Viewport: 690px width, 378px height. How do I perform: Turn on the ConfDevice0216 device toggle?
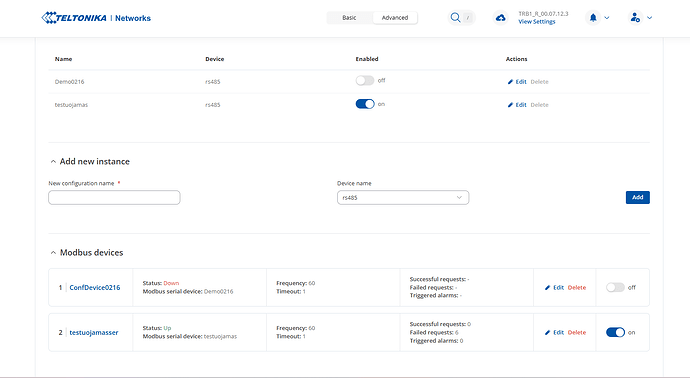tap(615, 287)
